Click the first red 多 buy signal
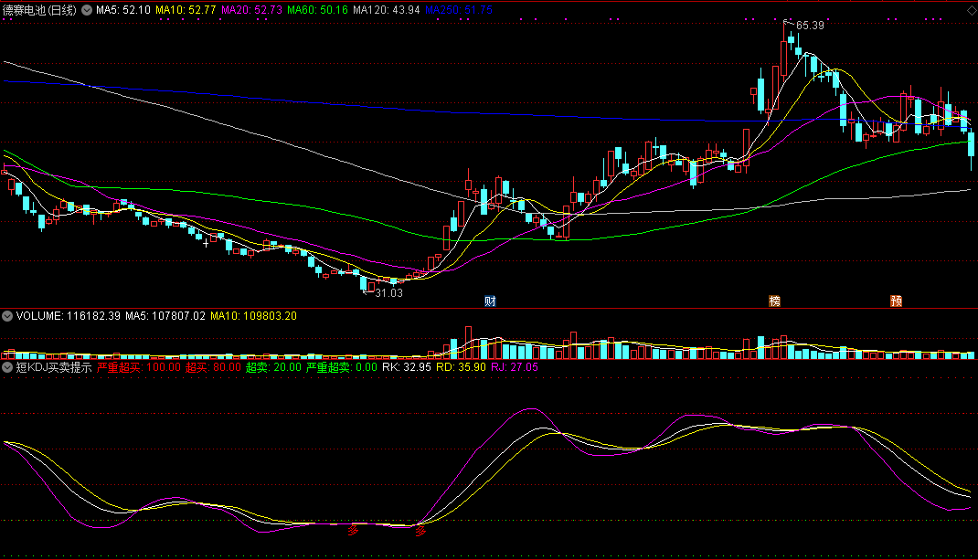Screen dimensions: 978x560 tap(353, 531)
